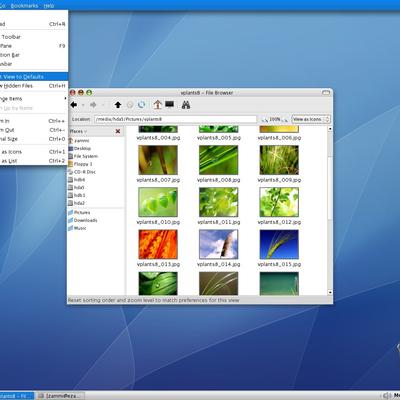The width and height of the screenshot is (400, 400).
Task: Open the Forward button history dropdown arrow
Action: click(103, 105)
